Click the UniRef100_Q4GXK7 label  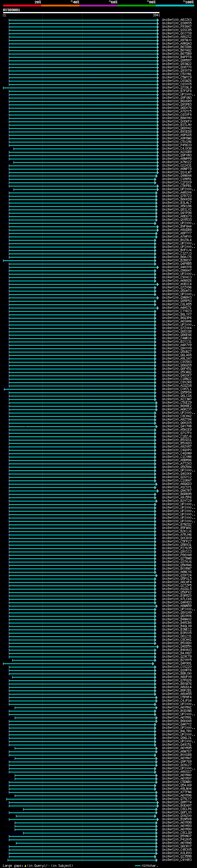[177, 375]
